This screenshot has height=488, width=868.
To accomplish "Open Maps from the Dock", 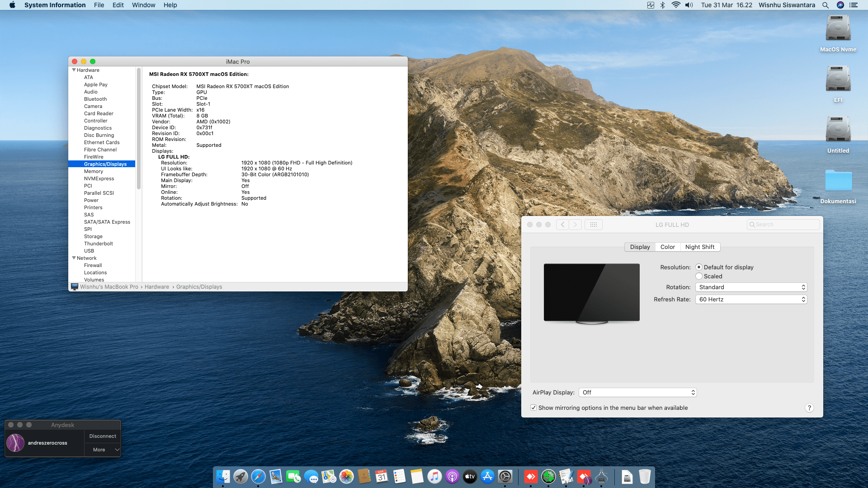I will coord(329,476).
